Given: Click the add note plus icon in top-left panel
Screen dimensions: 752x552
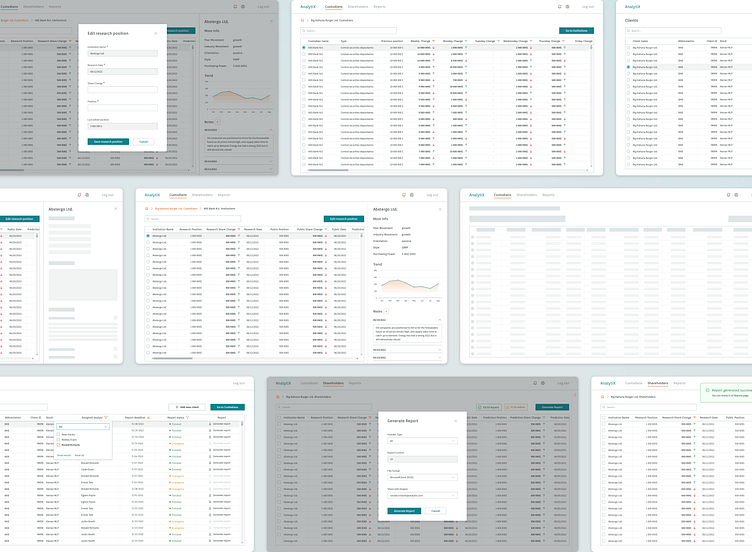Looking at the screenshot, I should pos(216,122).
